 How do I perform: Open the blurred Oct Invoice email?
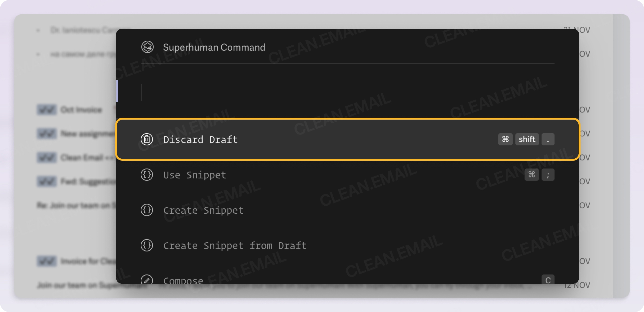tap(81, 110)
